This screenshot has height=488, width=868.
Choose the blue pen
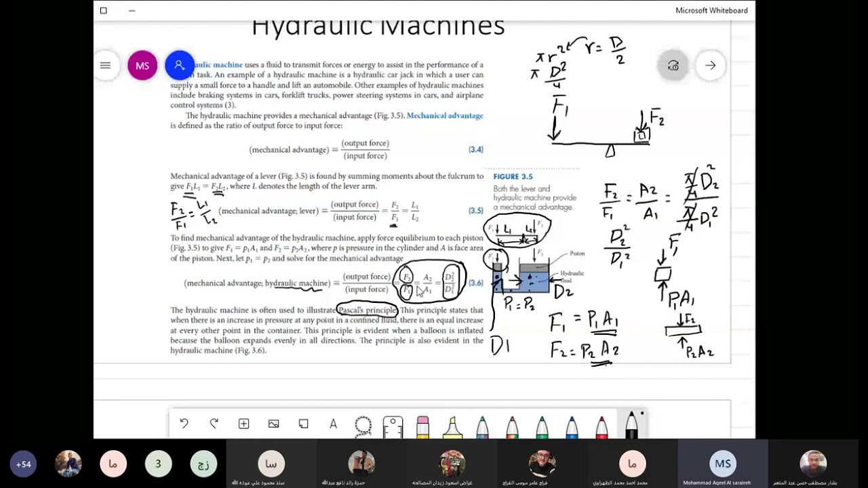(x=572, y=427)
